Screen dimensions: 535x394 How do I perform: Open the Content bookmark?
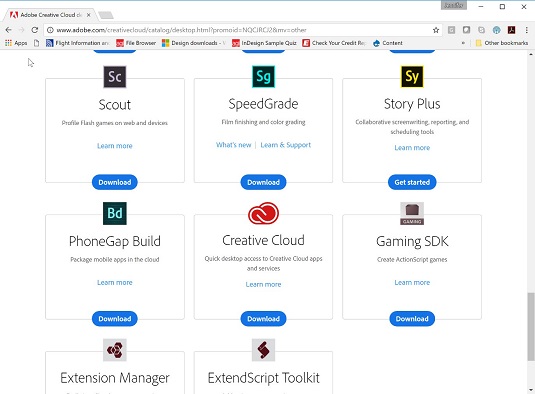[388, 43]
